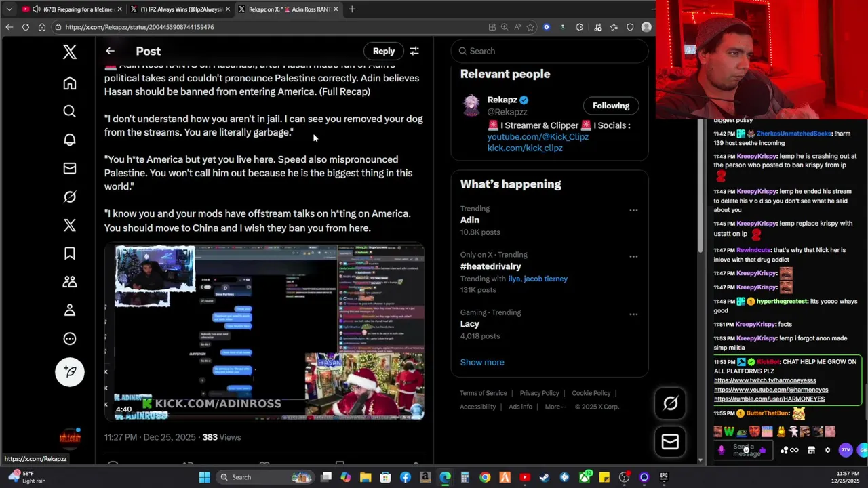Open options menu for Lacy trend
Screen dimensions: 868x488
633,314
